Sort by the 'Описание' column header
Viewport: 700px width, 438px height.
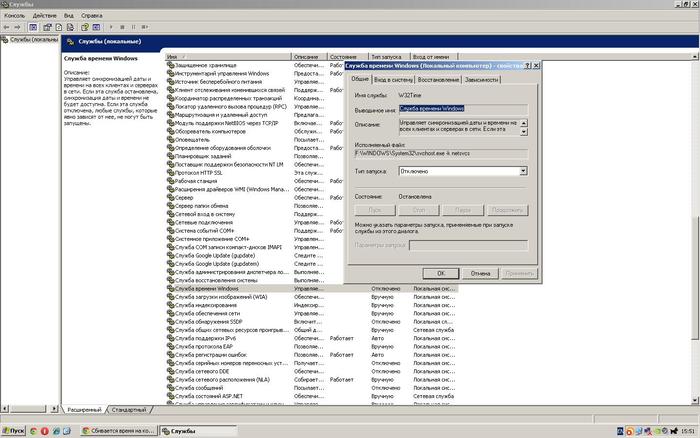[x=309, y=57]
